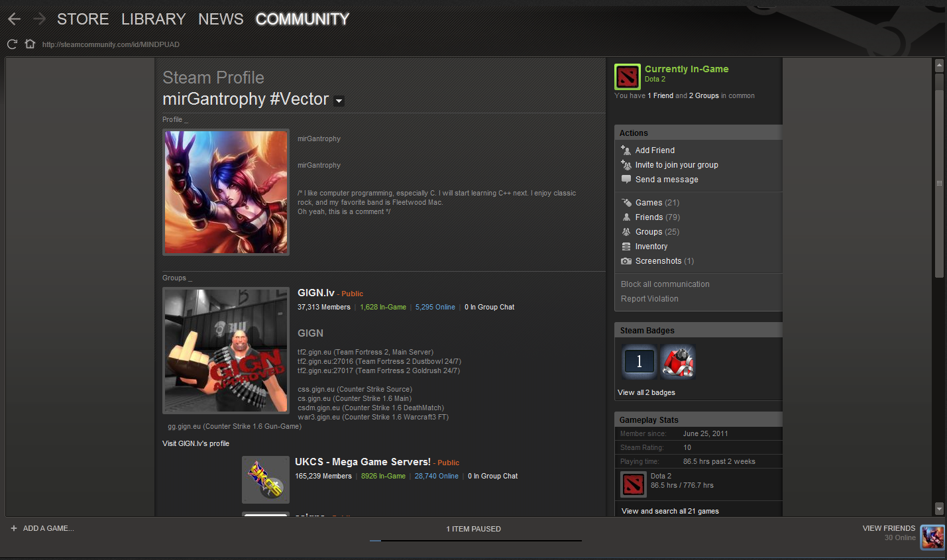
Task: Expand the profile name dropdown arrow
Action: (339, 101)
